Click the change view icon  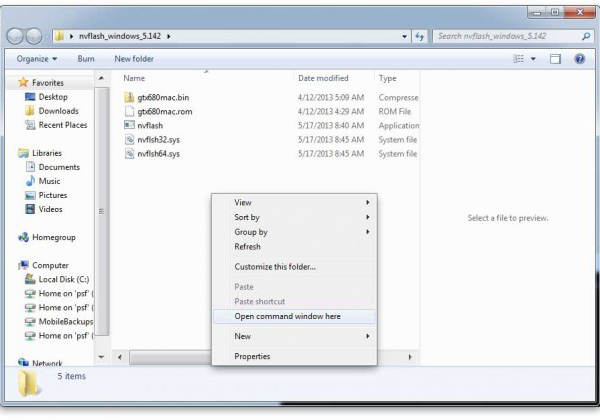[518, 59]
